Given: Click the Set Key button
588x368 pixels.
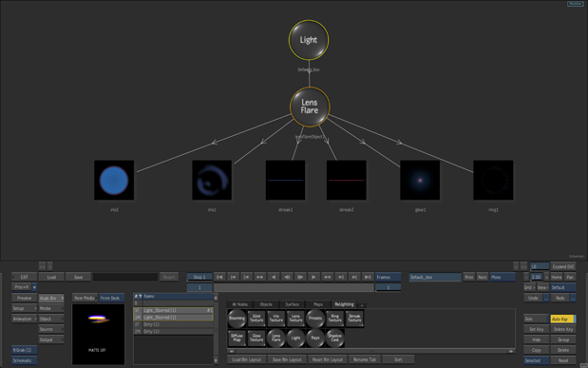Looking at the screenshot, I should click(537, 329).
